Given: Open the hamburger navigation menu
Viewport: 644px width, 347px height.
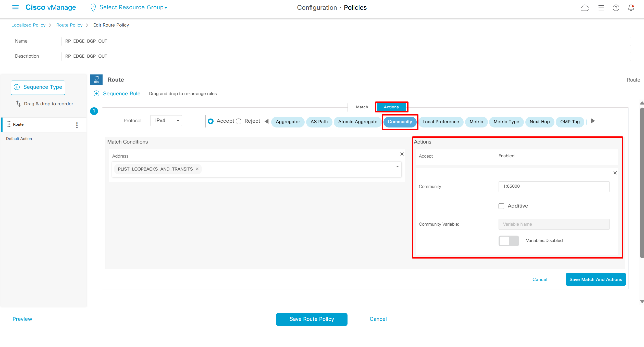Looking at the screenshot, I should click(15, 7).
